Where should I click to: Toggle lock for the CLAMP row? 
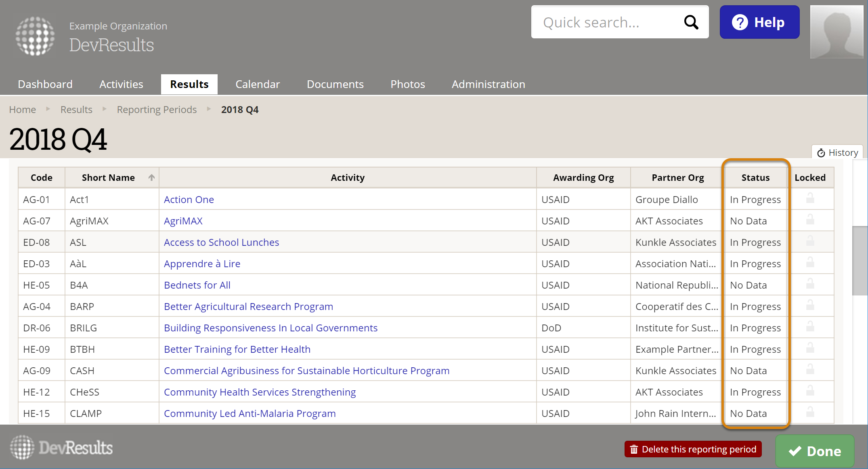[x=810, y=412]
